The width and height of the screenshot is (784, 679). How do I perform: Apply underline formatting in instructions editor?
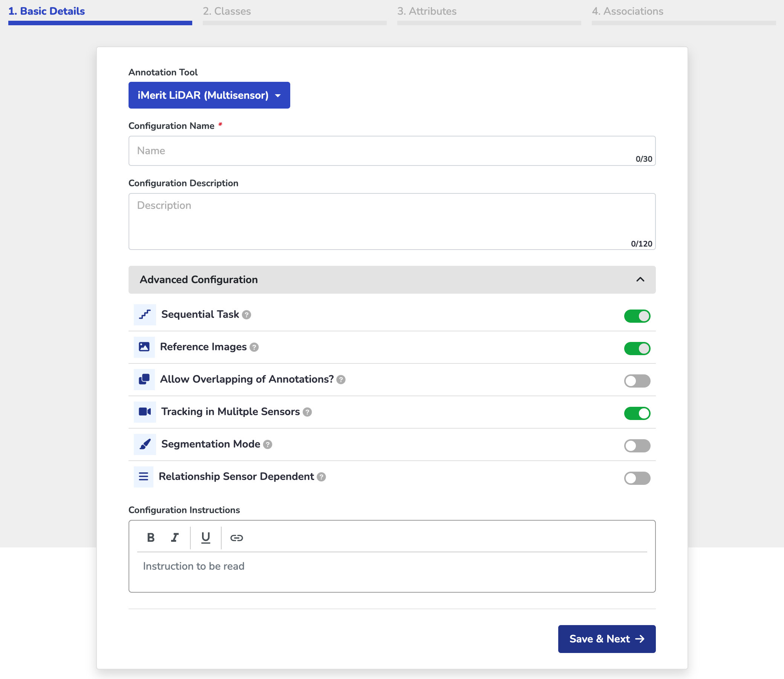pos(206,537)
